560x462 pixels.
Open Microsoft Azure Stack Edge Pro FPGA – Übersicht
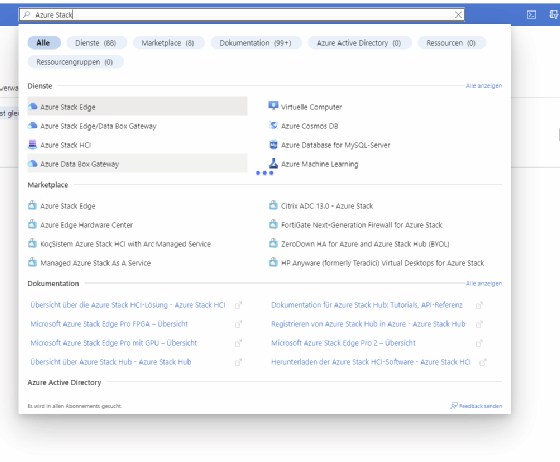109,324
